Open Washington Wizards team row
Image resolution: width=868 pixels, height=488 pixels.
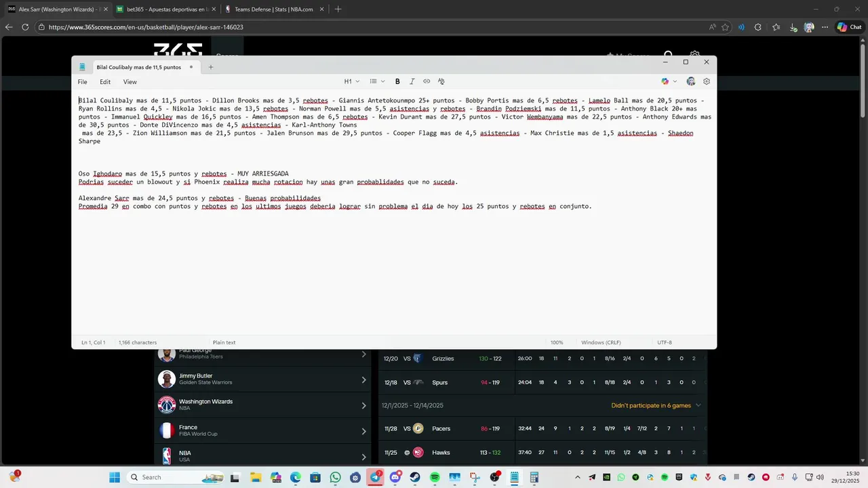coord(263,405)
